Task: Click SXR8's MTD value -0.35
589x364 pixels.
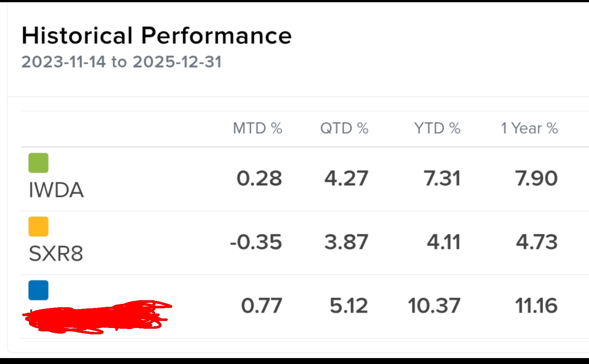Action: 256,242
